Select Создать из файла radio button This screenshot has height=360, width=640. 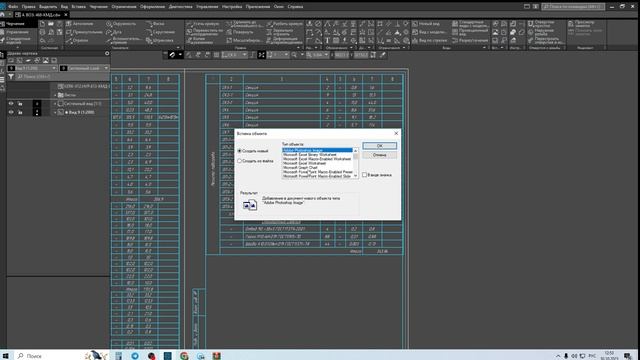[256, 161]
